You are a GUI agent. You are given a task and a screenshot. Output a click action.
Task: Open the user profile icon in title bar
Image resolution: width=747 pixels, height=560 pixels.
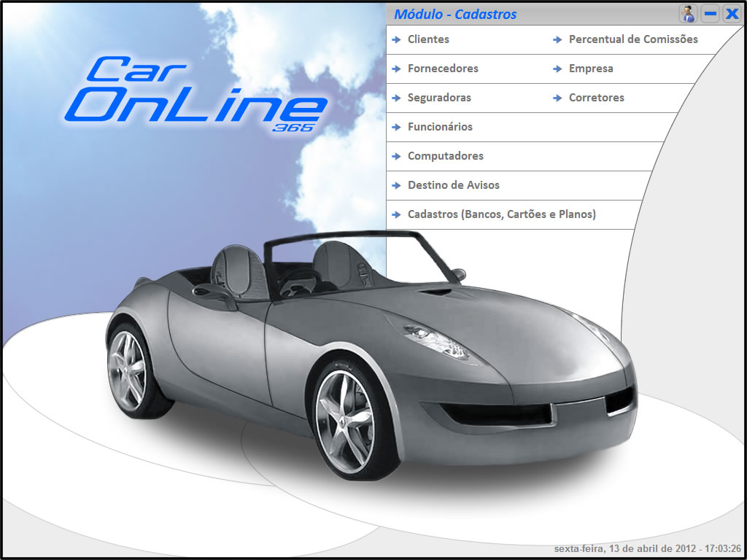click(687, 14)
